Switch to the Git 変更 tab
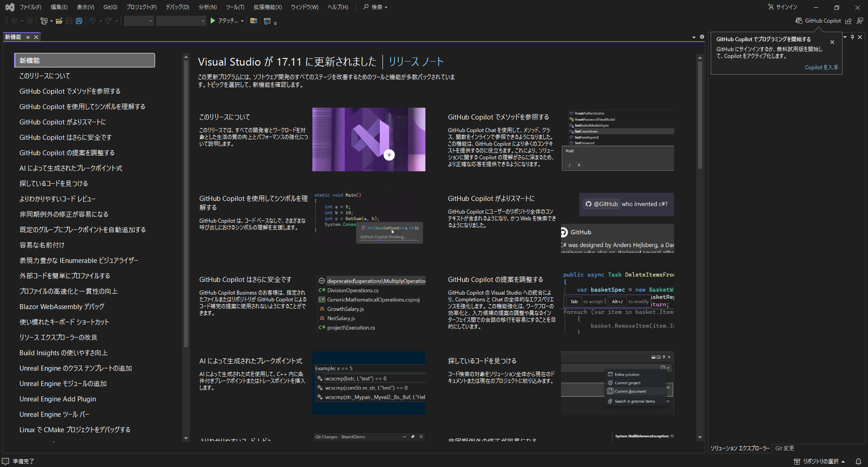 (x=784, y=448)
